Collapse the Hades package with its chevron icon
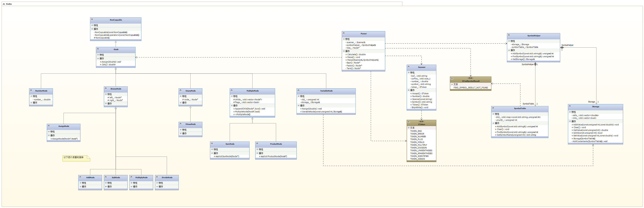Image resolution: width=644 pixels, height=208 pixels. pos(4,4)
